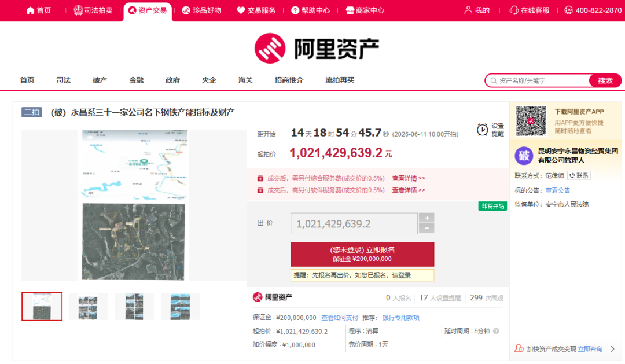Screen dimensions: 625x364
Task: Select the first map thumbnail
Action: [42, 307]
